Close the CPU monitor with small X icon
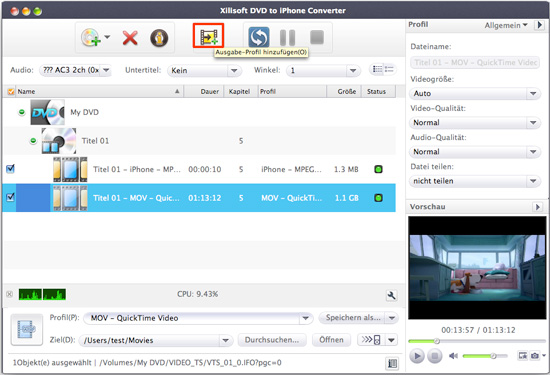 [x=9, y=294]
